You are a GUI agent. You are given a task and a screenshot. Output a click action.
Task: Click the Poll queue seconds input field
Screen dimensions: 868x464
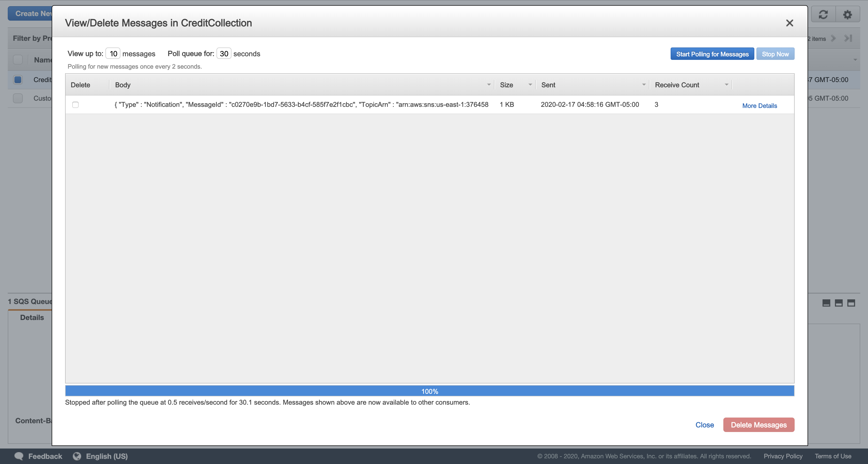[224, 53]
